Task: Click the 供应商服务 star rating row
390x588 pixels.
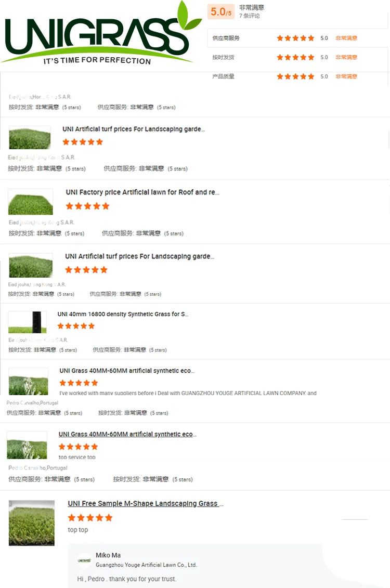Action: [x=284, y=38]
